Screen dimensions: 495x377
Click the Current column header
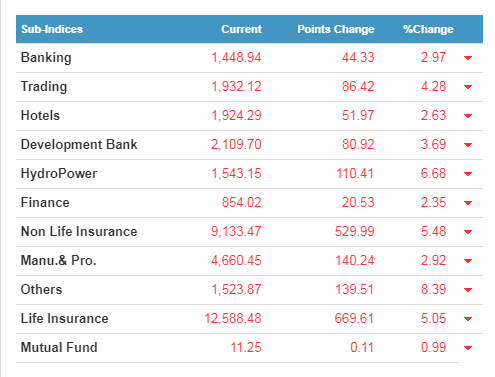point(241,29)
